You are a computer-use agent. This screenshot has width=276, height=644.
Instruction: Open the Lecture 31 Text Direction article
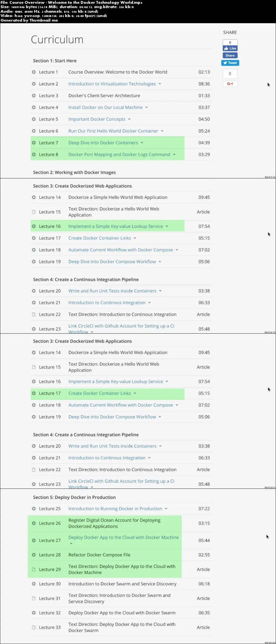coord(119,598)
